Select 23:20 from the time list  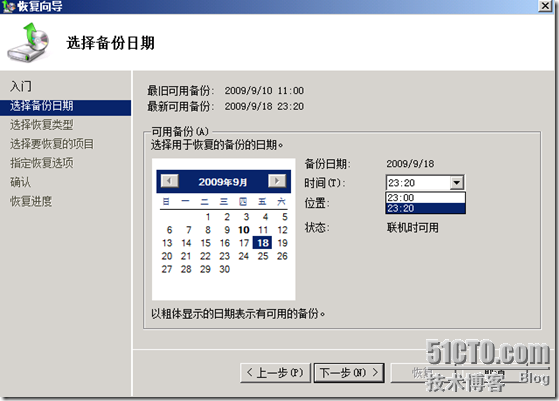tap(425, 208)
